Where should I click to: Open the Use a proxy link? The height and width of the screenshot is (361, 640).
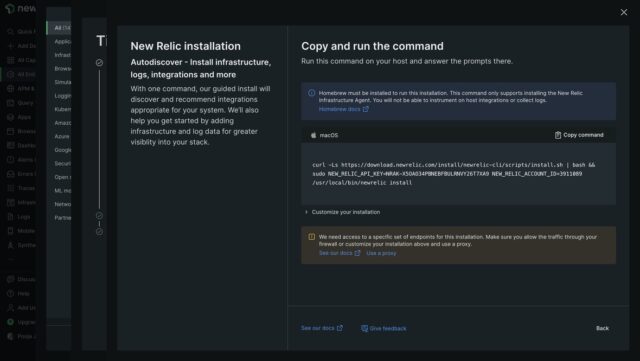[x=381, y=253]
